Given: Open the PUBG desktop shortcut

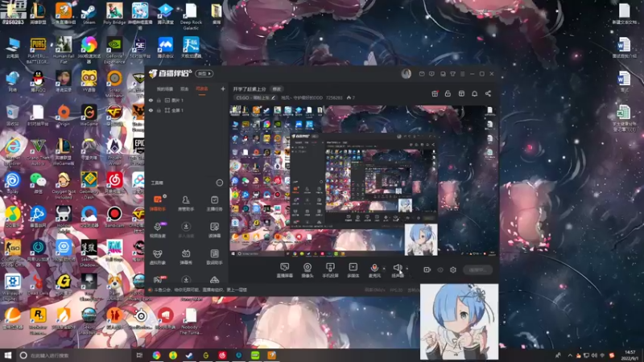Looking at the screenshot, I should 38,51.
